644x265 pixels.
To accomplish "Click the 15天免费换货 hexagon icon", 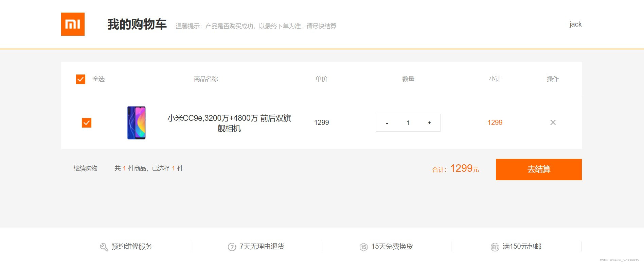I will click(363, 247).
